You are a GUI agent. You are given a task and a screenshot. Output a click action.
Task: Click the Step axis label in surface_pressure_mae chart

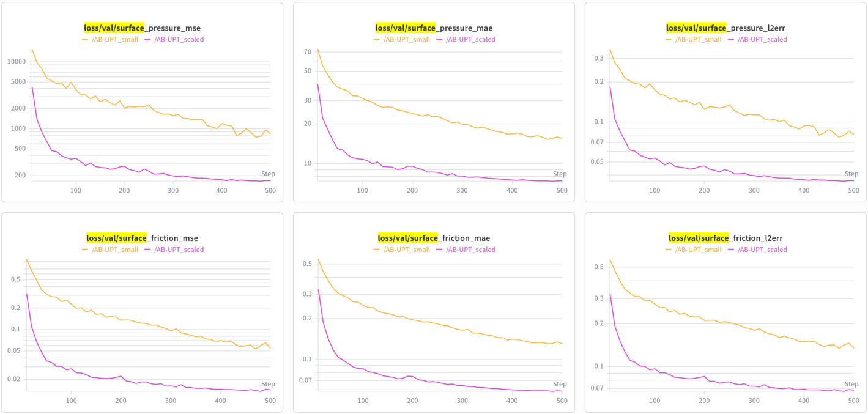560,174
